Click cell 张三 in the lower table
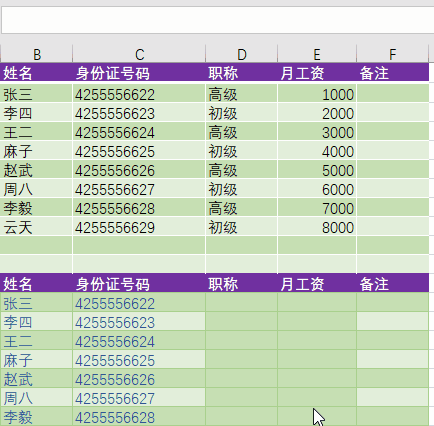The width and height of the screenshot is (434, 426). pos(36,302)
